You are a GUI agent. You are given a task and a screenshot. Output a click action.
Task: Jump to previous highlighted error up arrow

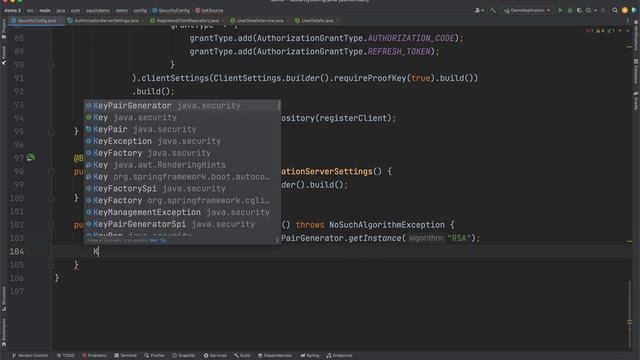pos(620,31)
